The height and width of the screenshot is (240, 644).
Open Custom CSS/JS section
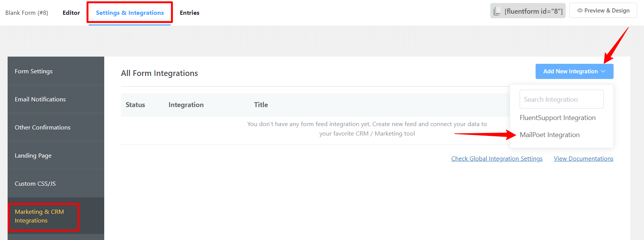(56, 183)
